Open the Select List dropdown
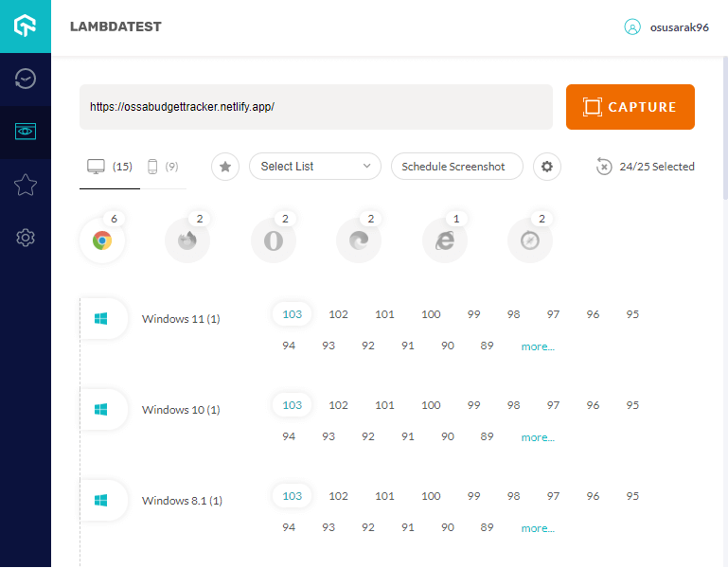Screen dimensions: 728x568 pos(315,167)
